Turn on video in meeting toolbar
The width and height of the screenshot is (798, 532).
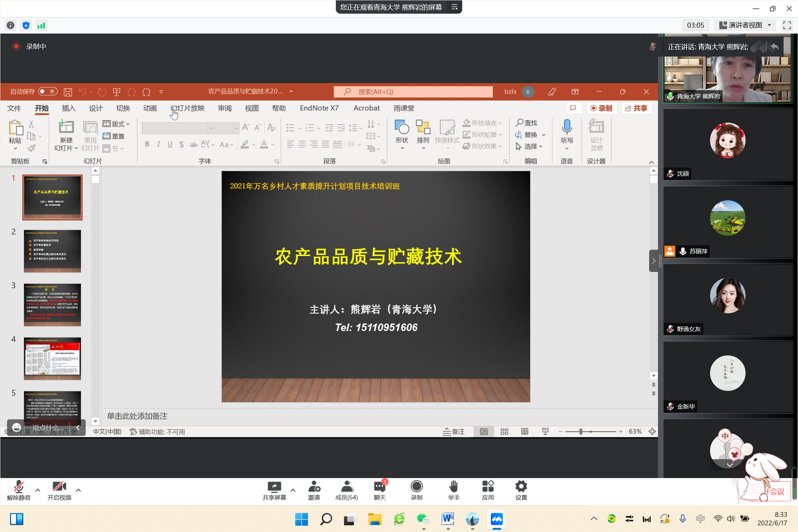click(59, 491)
